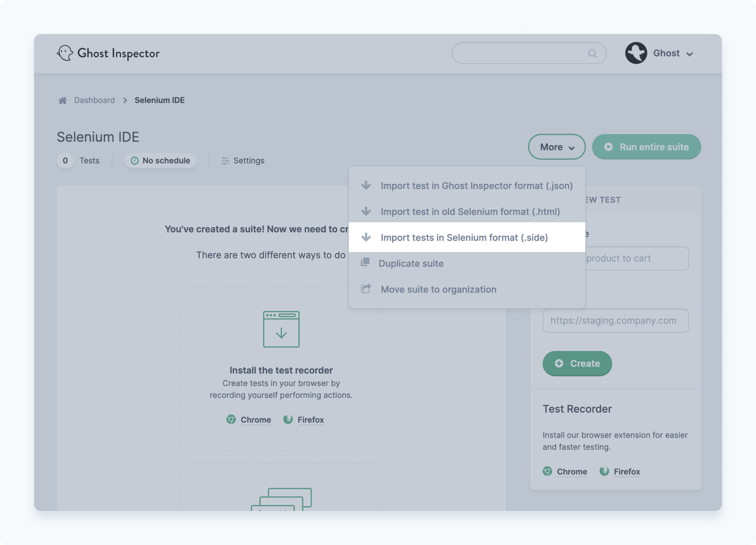Select Import test in old Selenium format (.html)

tap(467, 212)
